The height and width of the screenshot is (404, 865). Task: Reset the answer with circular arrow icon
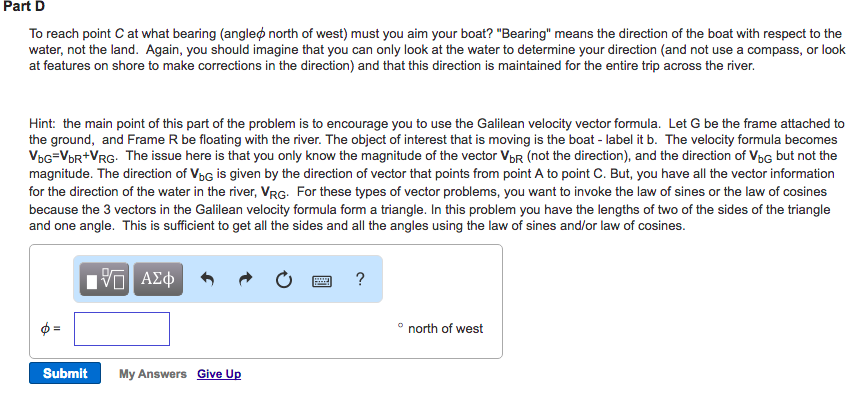(x=284, y=280)
